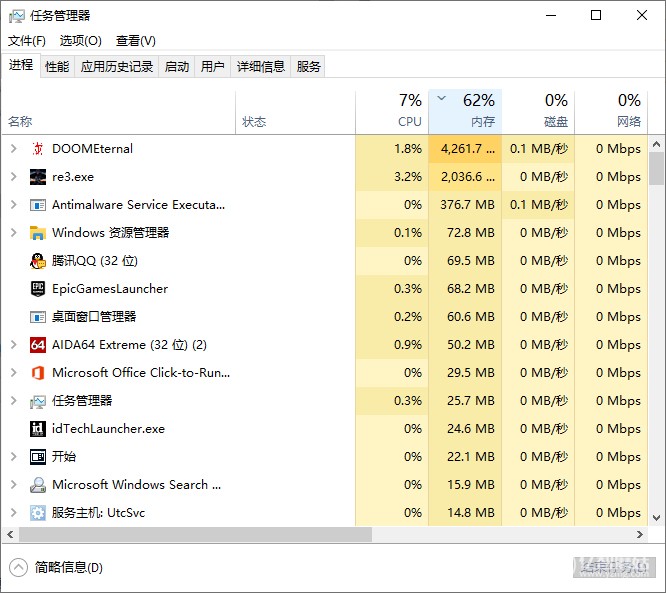Select the 进程 tab

tap(21, 65)
